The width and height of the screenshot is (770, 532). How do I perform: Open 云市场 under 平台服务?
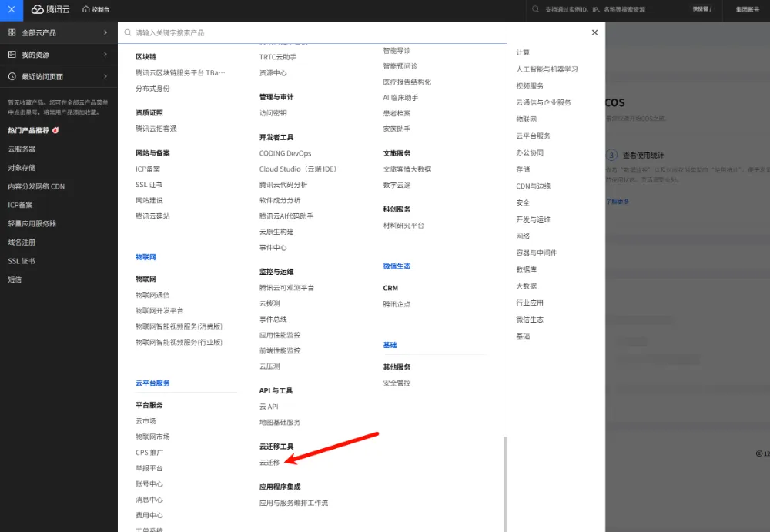(x=146, y=420)
